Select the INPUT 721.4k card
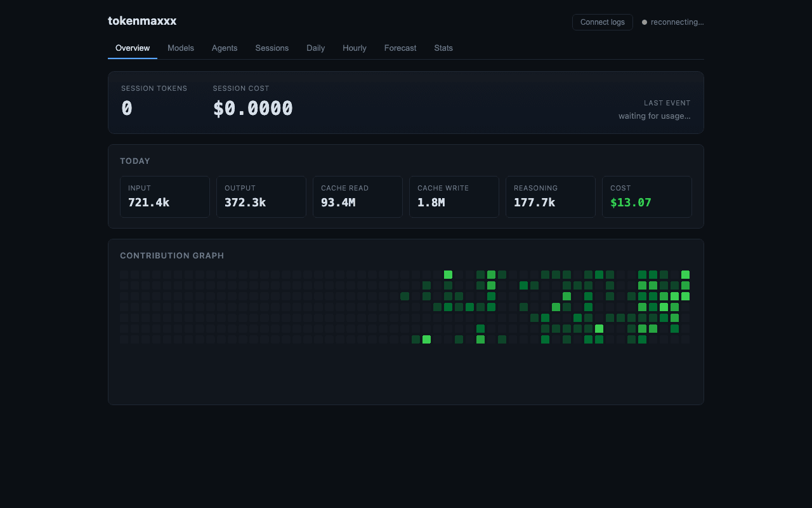812x508 pixels. point(165,197)
